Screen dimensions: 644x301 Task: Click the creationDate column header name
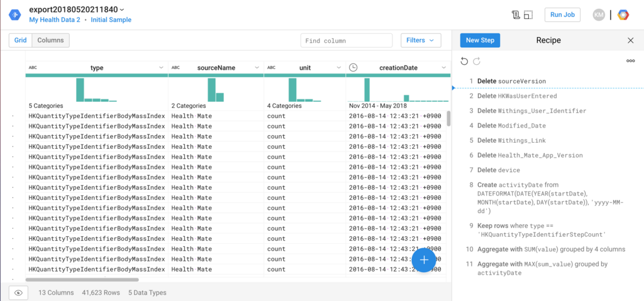point(398,68)
